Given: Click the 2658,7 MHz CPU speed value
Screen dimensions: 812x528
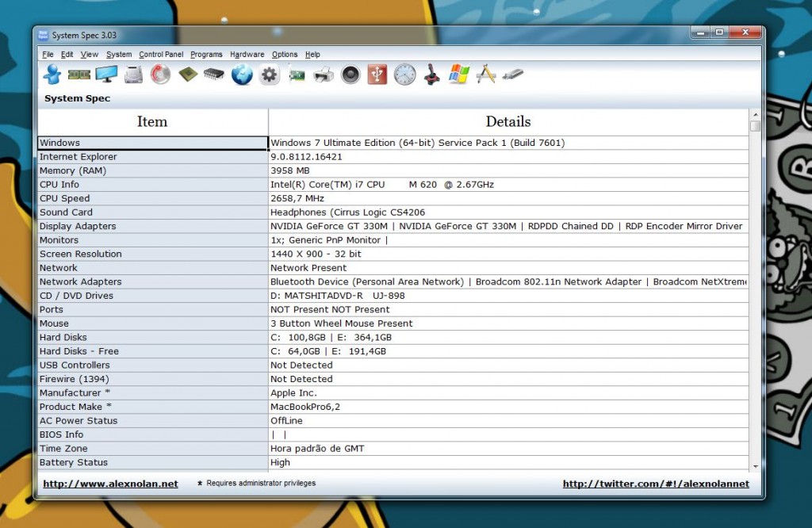Looking at the screenshot, I should [297, 198].
